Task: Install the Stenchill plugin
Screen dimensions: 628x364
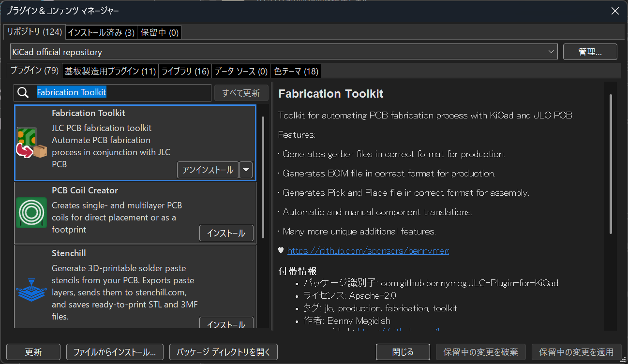Action: tap(226, 323)
